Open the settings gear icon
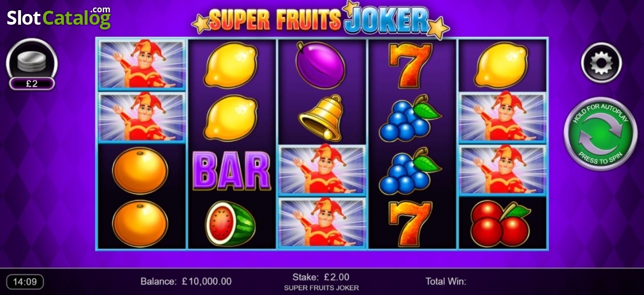The height and width of the screenshot is (295, 644). pos(601,63)
